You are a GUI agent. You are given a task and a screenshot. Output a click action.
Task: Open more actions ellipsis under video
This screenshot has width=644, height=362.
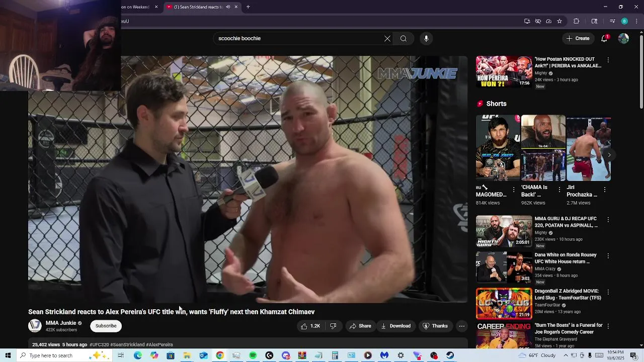[x=461, y=326]
